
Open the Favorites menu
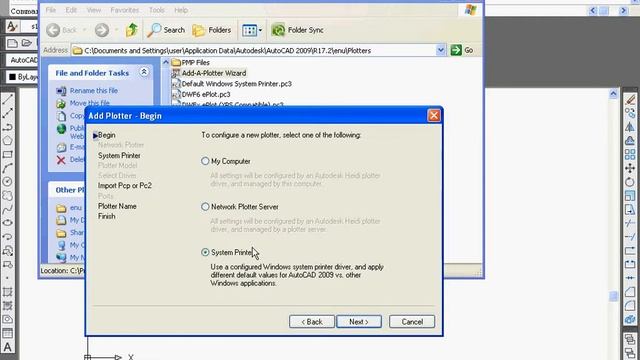[124, 10]
